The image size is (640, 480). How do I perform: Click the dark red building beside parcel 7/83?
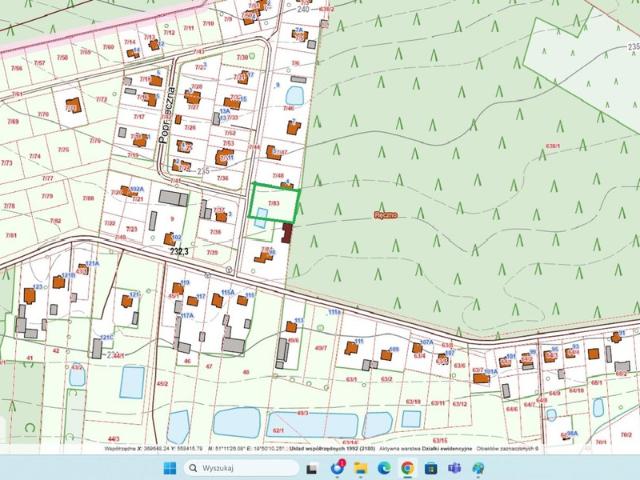pyautogui.click(x=288, y=234)
